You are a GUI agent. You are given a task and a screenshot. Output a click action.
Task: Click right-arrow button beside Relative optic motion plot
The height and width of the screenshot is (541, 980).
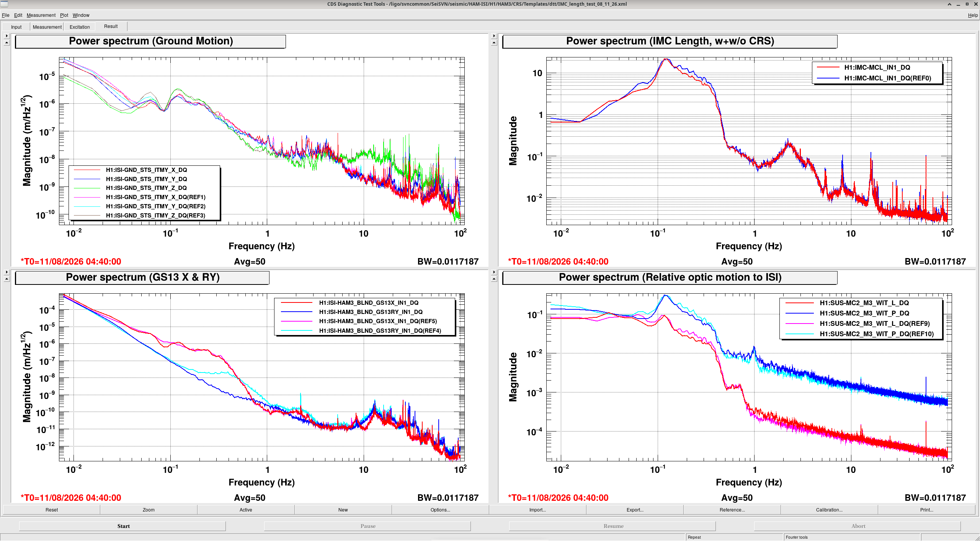tap(494, 272)
